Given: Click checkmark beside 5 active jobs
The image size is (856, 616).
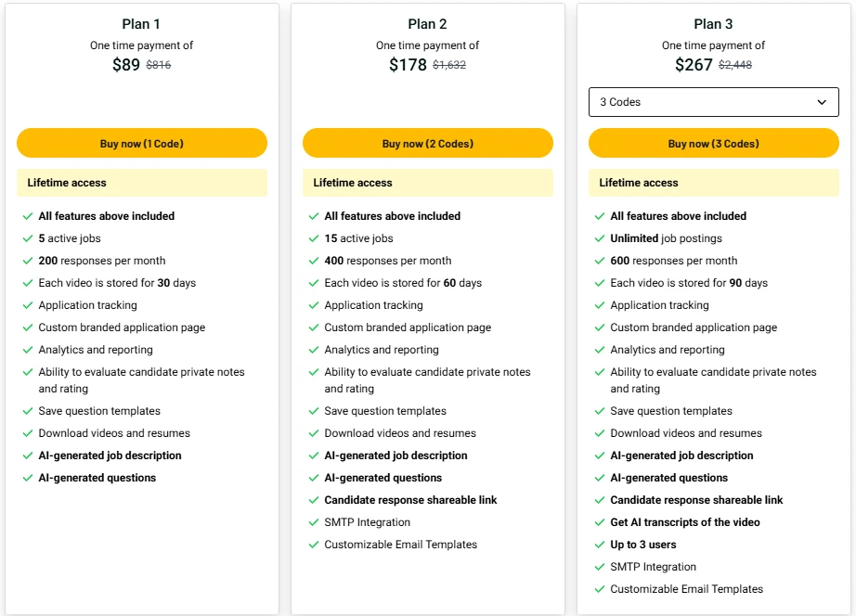Looking at the screenshot, I should tap(28, 238).
